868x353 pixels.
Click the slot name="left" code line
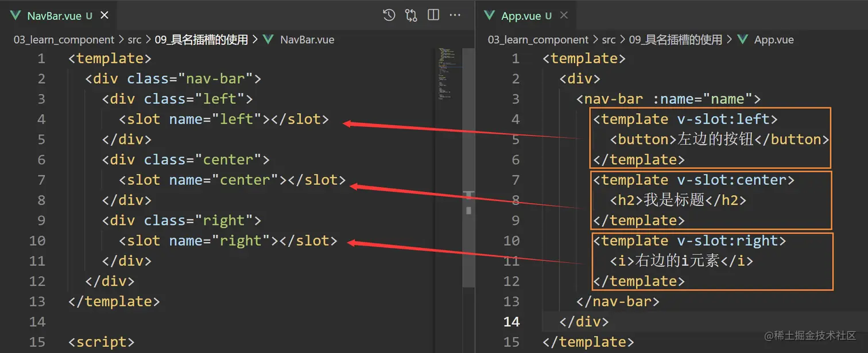(x=224, y=119)
